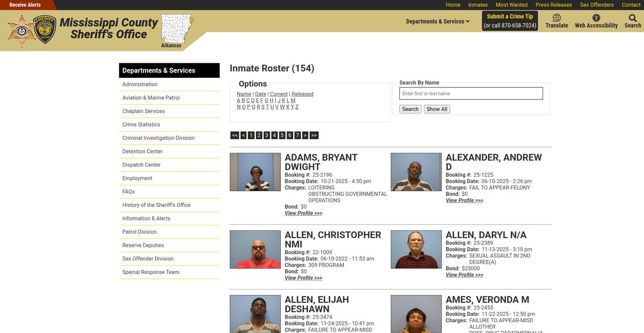Open Dispatch Center in sidebar
The height and width of the screenshot is (333, 644).
(169, 165)
